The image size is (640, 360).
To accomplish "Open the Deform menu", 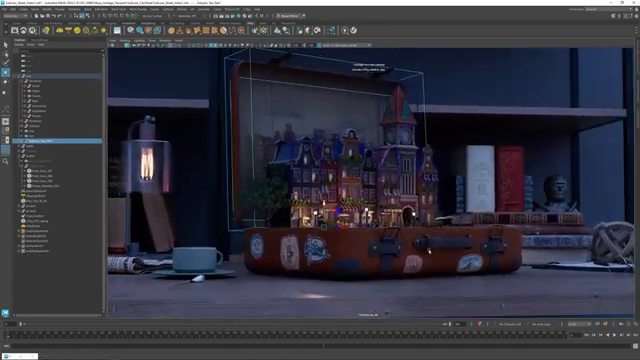I will 182,9.
